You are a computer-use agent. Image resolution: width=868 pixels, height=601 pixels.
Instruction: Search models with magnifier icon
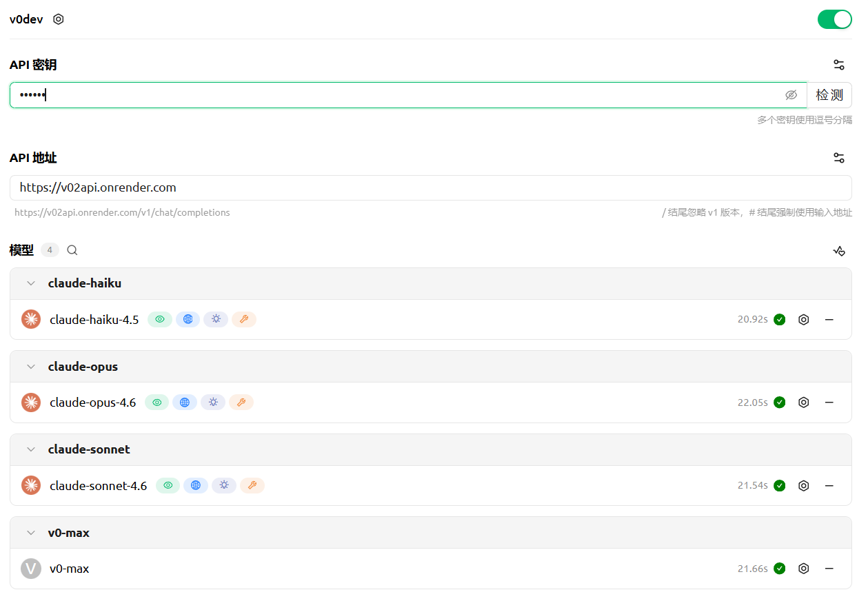click(x=72, y=250)
